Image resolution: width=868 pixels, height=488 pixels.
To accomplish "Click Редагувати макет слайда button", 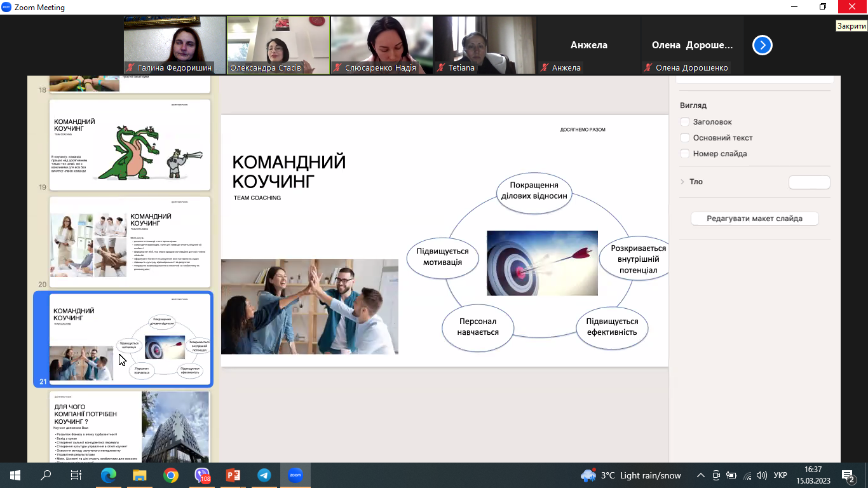I will [754, 219].
